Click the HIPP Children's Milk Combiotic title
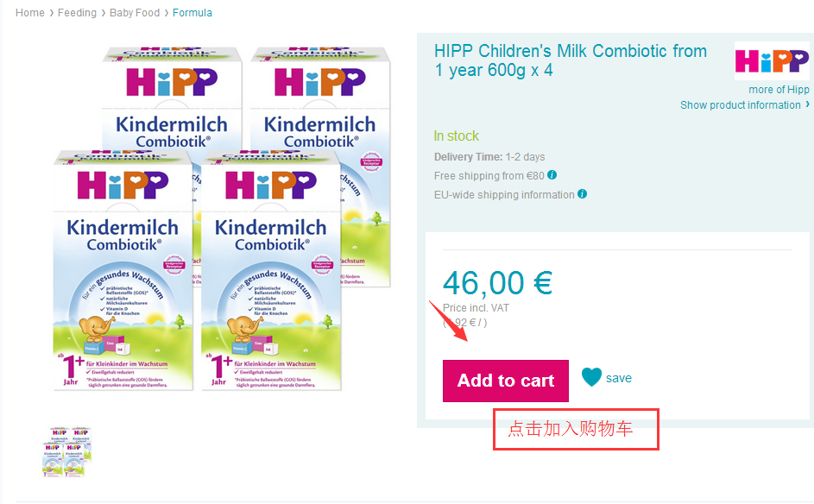This screenshot has height=504, width=814. [570, 60]
